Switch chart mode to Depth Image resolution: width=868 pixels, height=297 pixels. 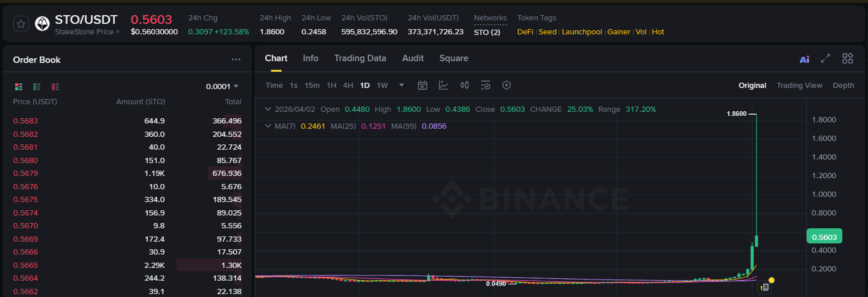tap(844, 85)
